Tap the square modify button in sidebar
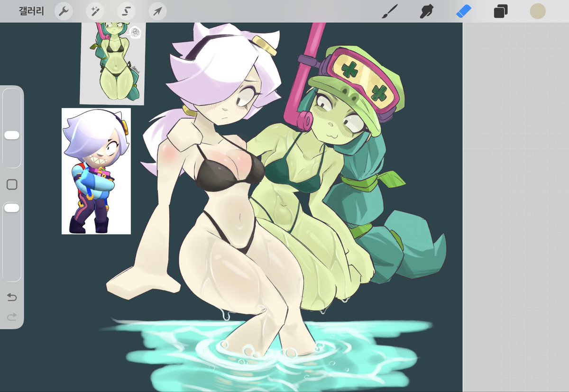The width and height of the screenshot is (569, 392). click(12, 184)
